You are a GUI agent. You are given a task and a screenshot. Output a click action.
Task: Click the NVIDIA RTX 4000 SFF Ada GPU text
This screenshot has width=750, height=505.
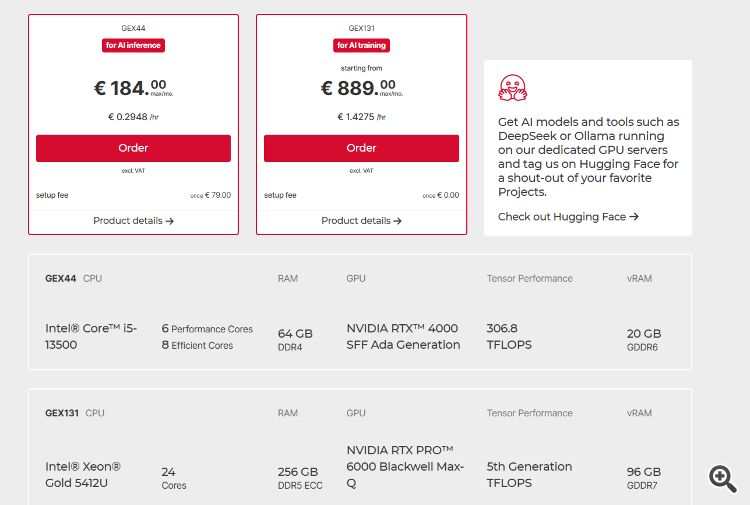pyautogui.click(x=403, y=336)
